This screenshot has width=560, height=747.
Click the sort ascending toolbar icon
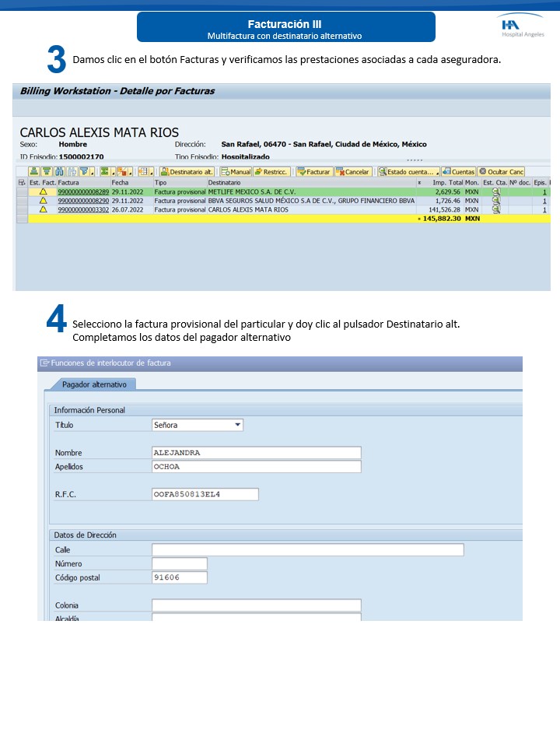point(34,172)
